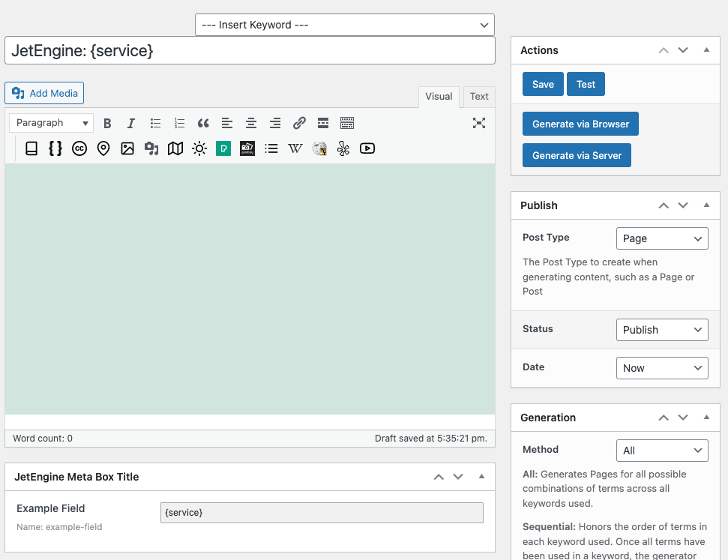Click the Wikipedia globe image icon
728x560 pixels.
pyautogui.click(x=319, y=148)
